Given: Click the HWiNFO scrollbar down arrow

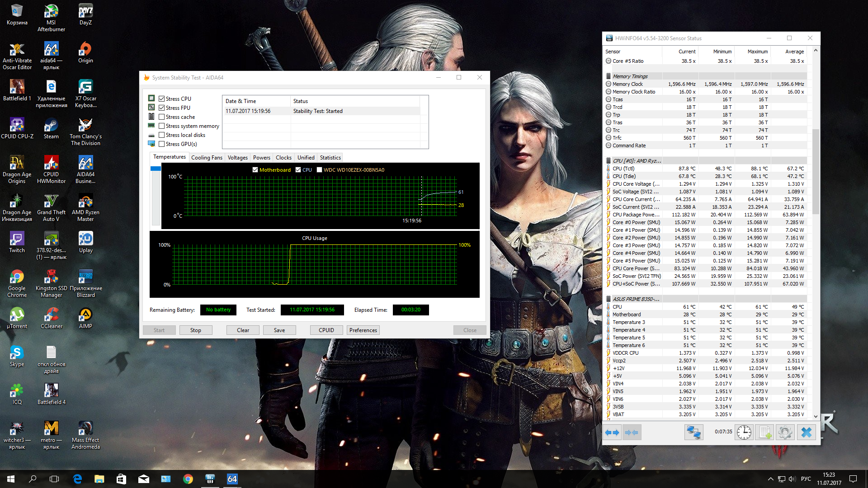Looking at the screenshot, I should [816, 416].
